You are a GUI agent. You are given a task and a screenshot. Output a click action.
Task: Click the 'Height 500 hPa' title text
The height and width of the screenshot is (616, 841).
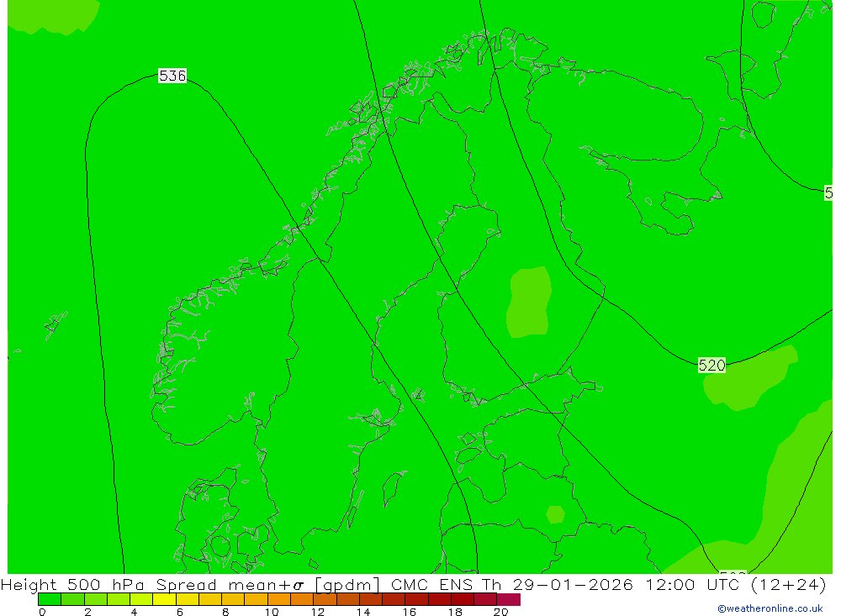[72, 584]
